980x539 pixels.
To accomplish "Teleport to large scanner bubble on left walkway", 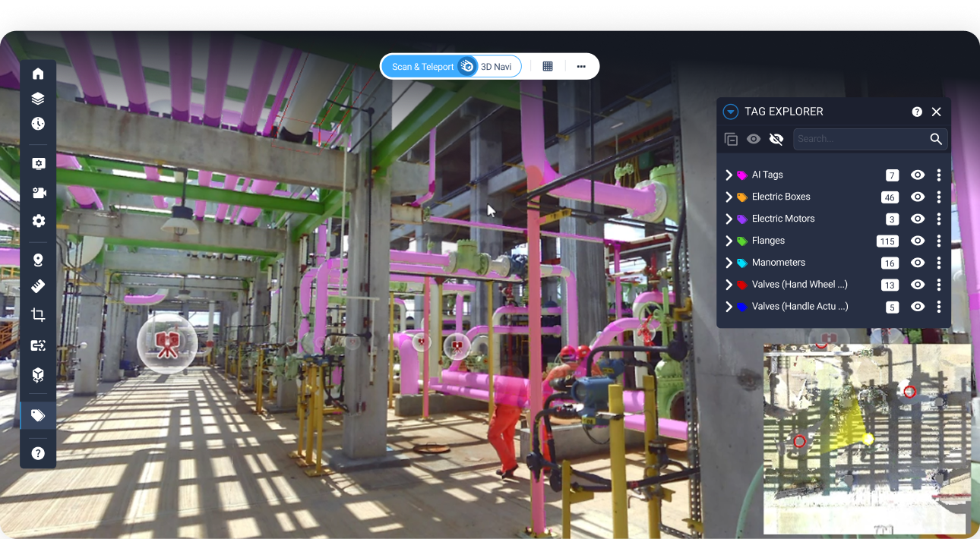I will click(x=167, y=344).
